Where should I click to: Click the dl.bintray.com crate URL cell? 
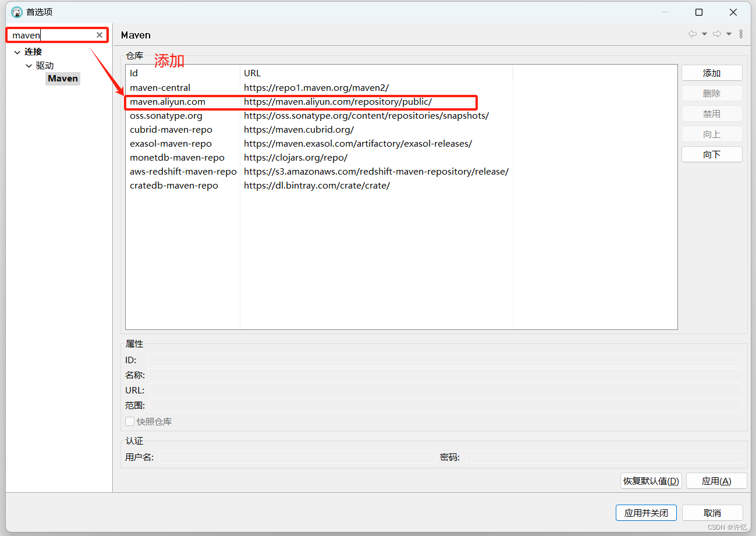coord(317,185)
